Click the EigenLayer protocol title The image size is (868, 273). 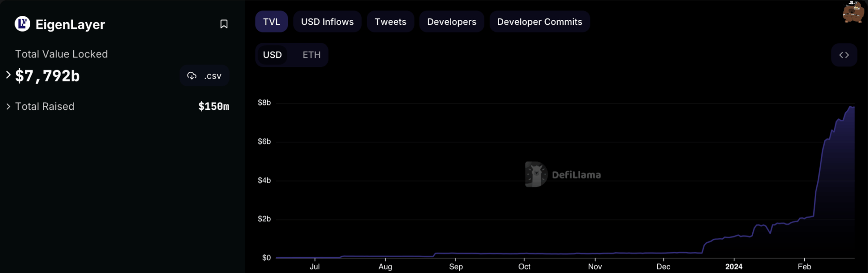(x=70, y=24)
